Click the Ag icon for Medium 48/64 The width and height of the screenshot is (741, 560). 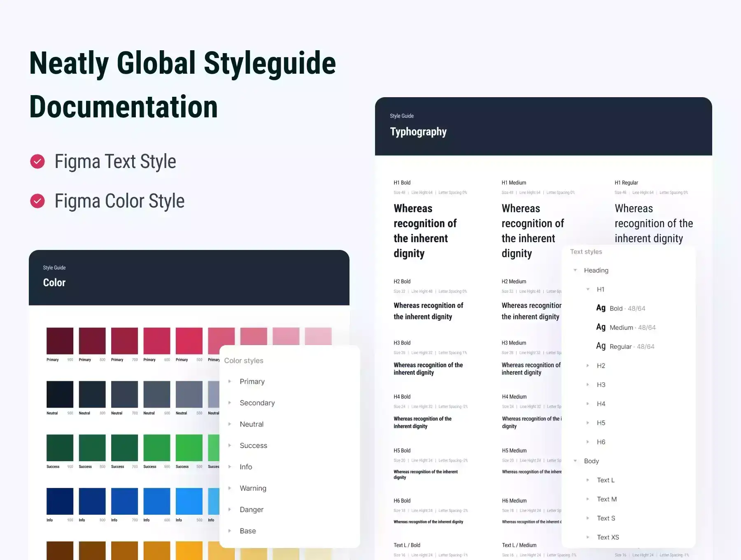pos(601,327)
